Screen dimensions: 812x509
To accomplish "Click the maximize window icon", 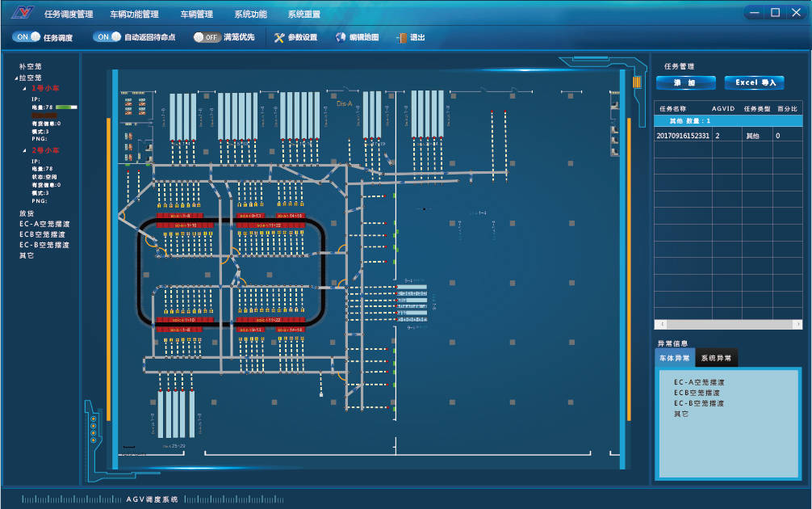I will click(x=775, y=13).
